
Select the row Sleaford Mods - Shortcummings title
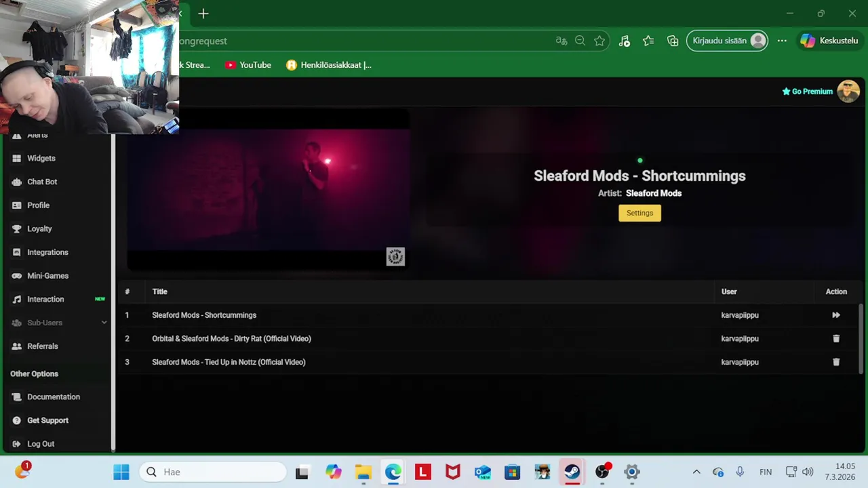coord(204,315)
